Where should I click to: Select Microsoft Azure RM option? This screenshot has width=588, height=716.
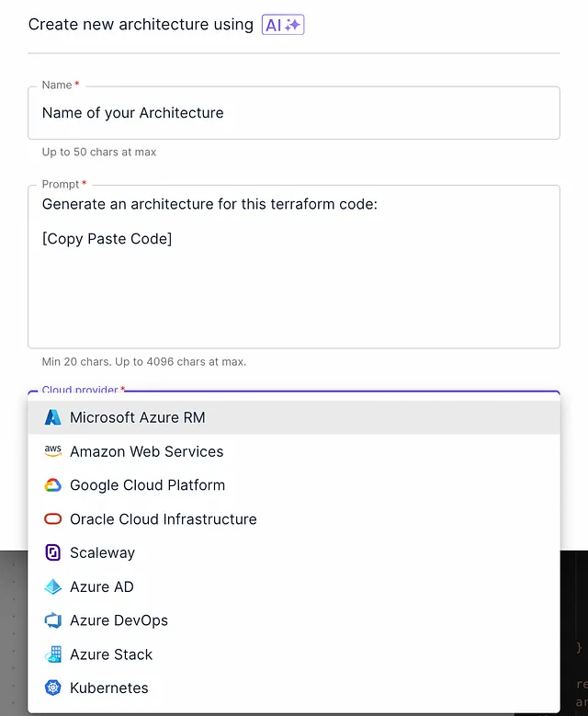pyautogui.click(x=294, y=417)
